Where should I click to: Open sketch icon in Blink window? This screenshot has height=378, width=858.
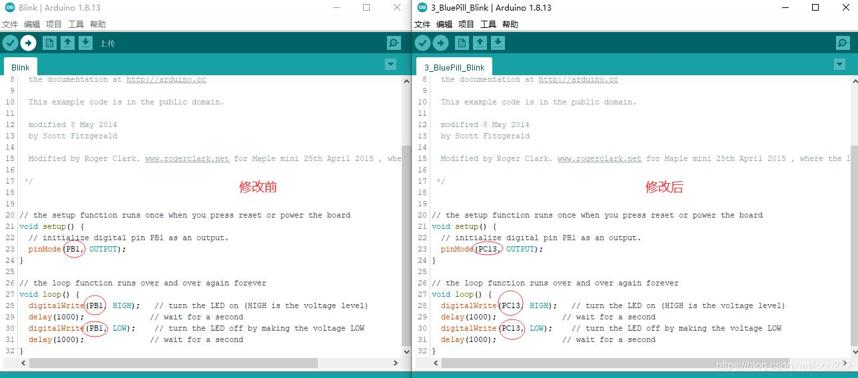click(x=67, y=43)
